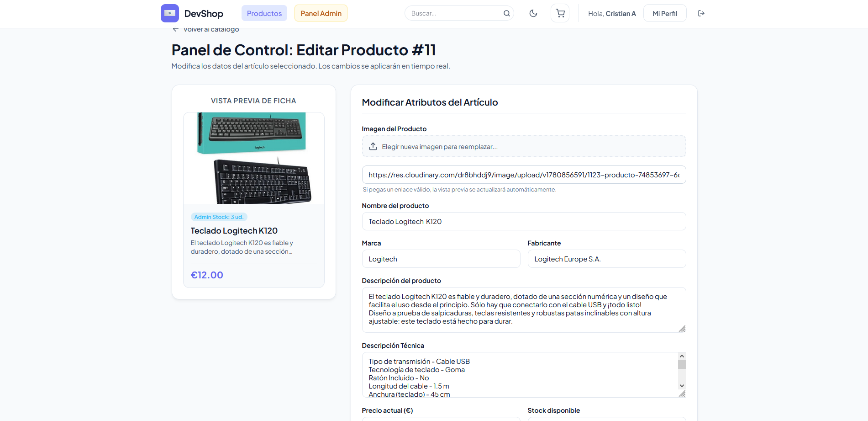Open Mi Perfil
Viewport: 868px width, 421px height.
[x=665, y=13]
